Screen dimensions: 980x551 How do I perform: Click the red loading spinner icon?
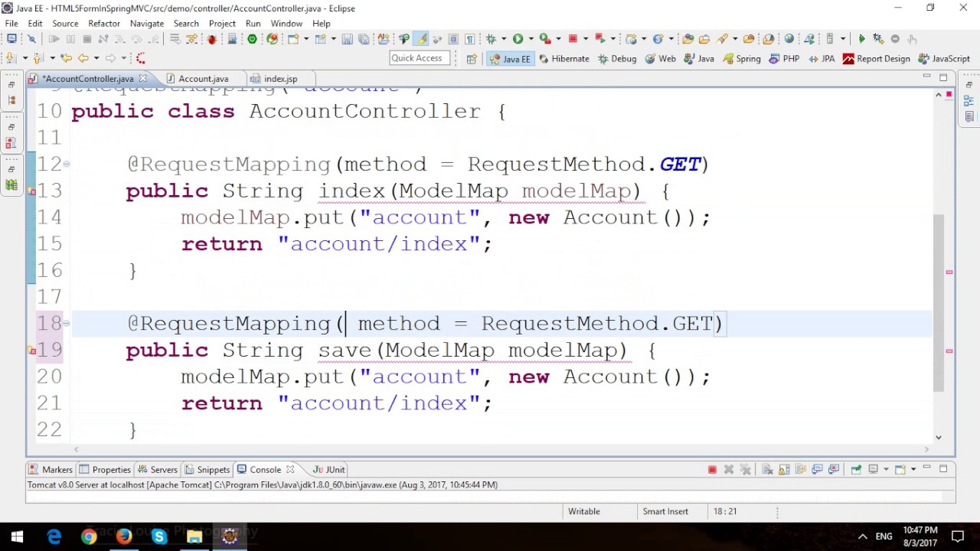pos(141,58)
